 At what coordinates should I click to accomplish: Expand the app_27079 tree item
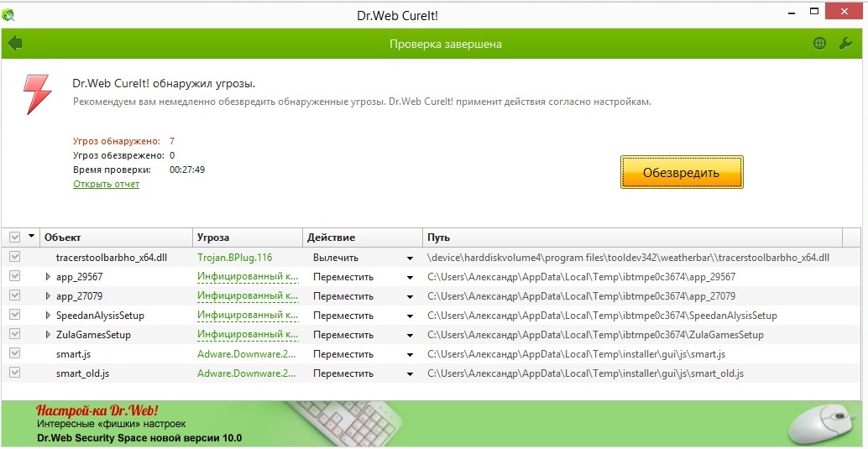pyautogui.click(x=48, y=296)
